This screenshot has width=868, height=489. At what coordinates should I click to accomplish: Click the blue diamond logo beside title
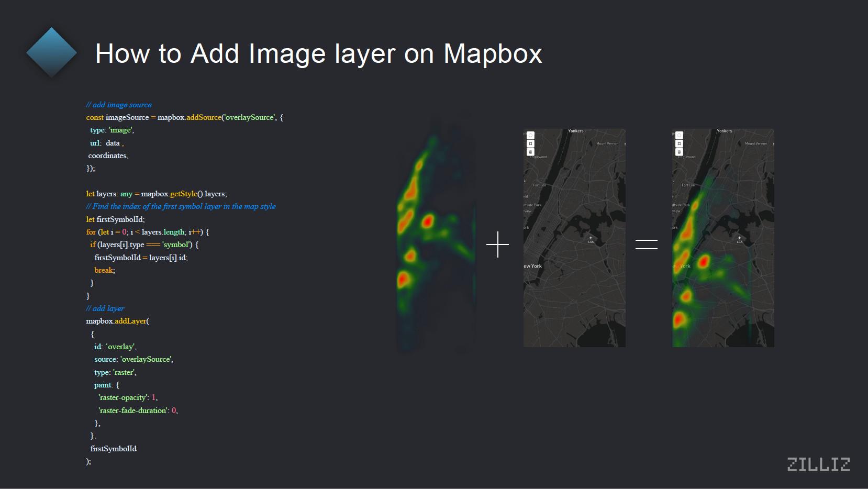tap(51, 52)
